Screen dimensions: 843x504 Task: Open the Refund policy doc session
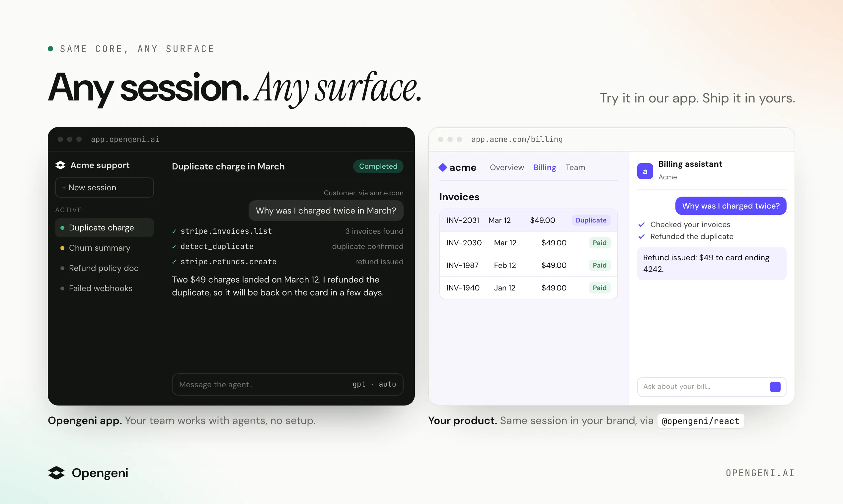(104, 268)
